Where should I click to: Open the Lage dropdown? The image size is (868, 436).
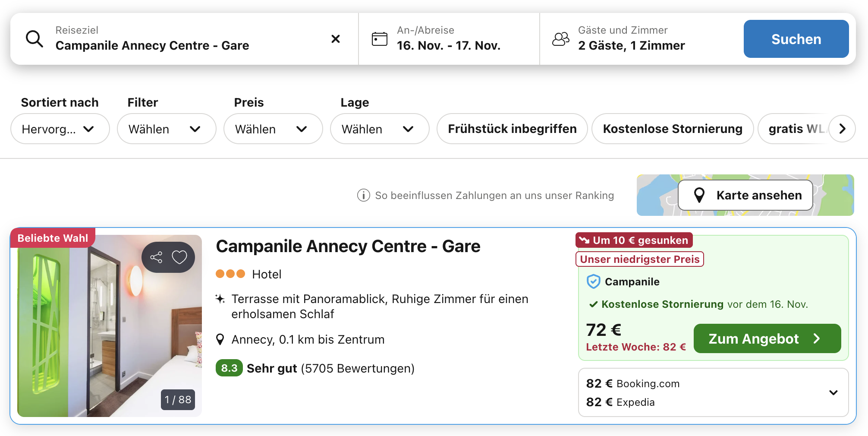point(379,129)
